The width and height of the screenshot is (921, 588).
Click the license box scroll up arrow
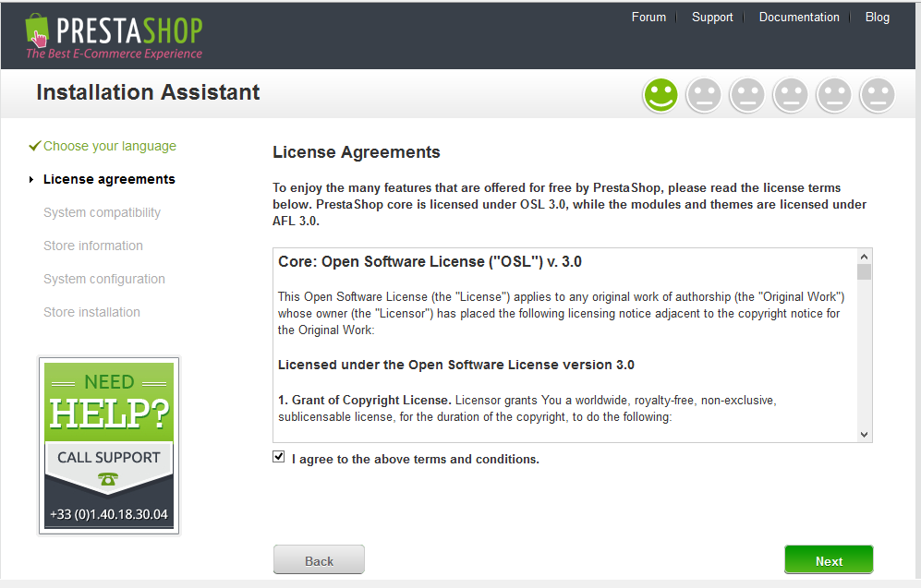(864, 257)
